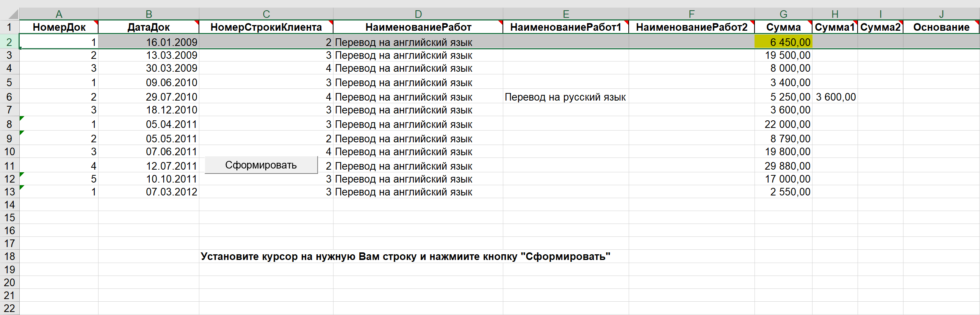This screenshot has height=315, width=980.
Task: Select amount cell 5 250,00
Action: coord(783,97)
